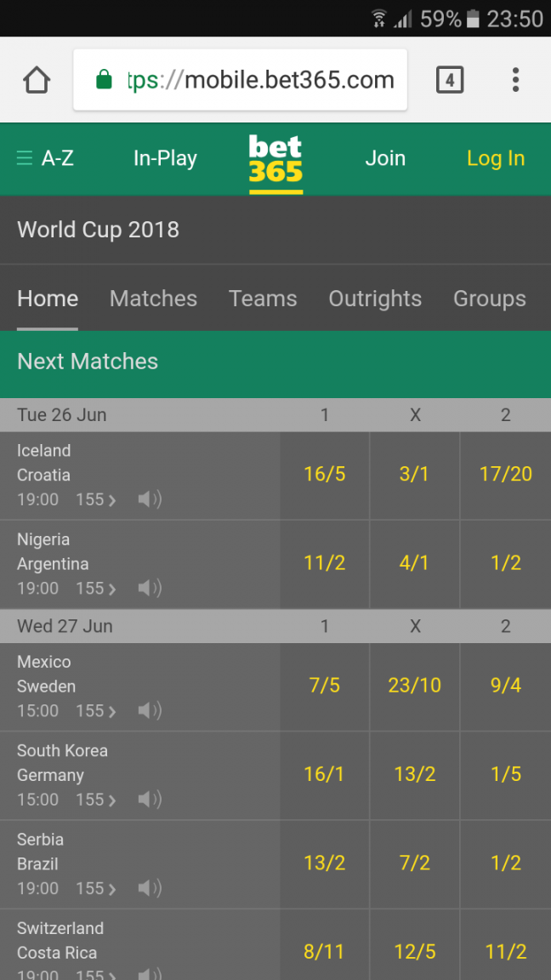Tap the browser home icon
Image resolution: width=551 pixels, height=980 pixels.
click(37, 80)
